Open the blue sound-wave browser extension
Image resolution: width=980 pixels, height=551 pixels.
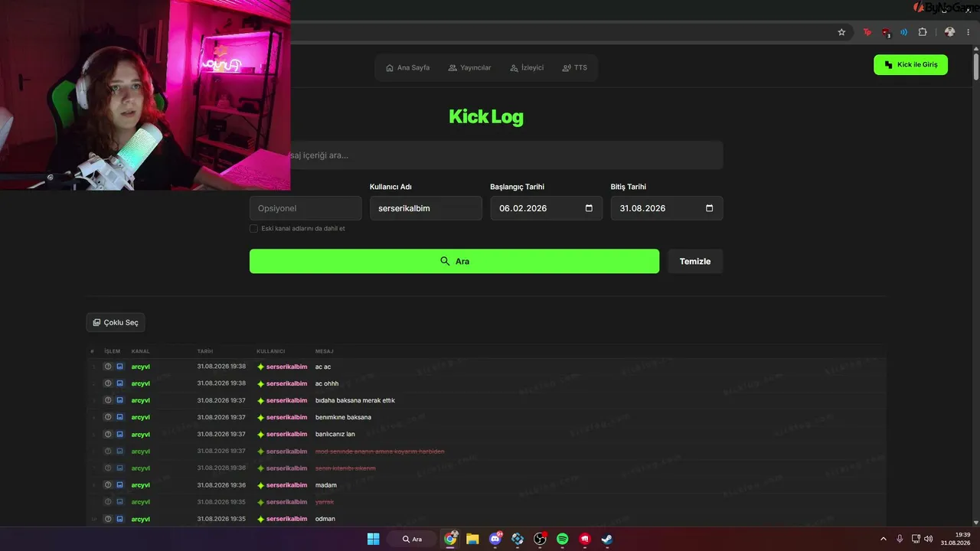904,32
